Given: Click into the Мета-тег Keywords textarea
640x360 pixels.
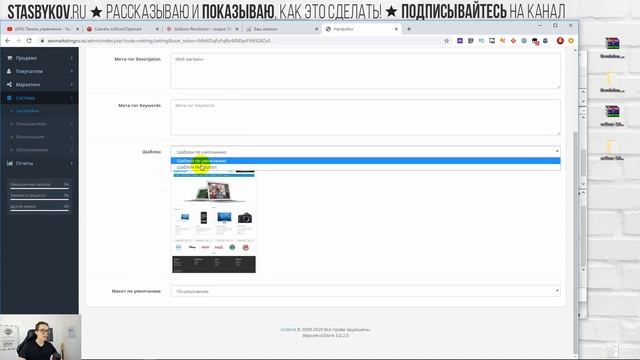Looking at the screenshot, I should pos(365,117).
